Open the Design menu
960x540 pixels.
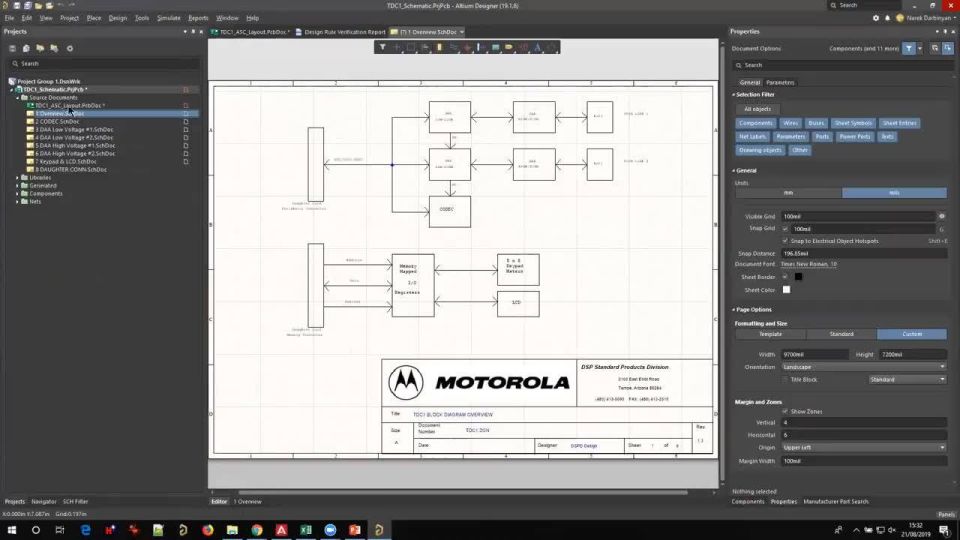pos(118,18)
